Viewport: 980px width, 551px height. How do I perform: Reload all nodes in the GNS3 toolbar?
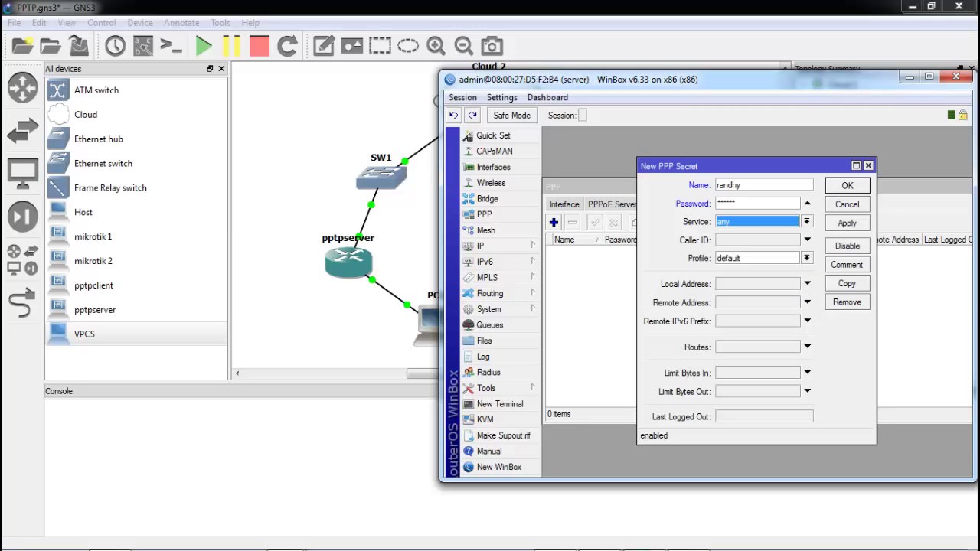click(287, 46)
